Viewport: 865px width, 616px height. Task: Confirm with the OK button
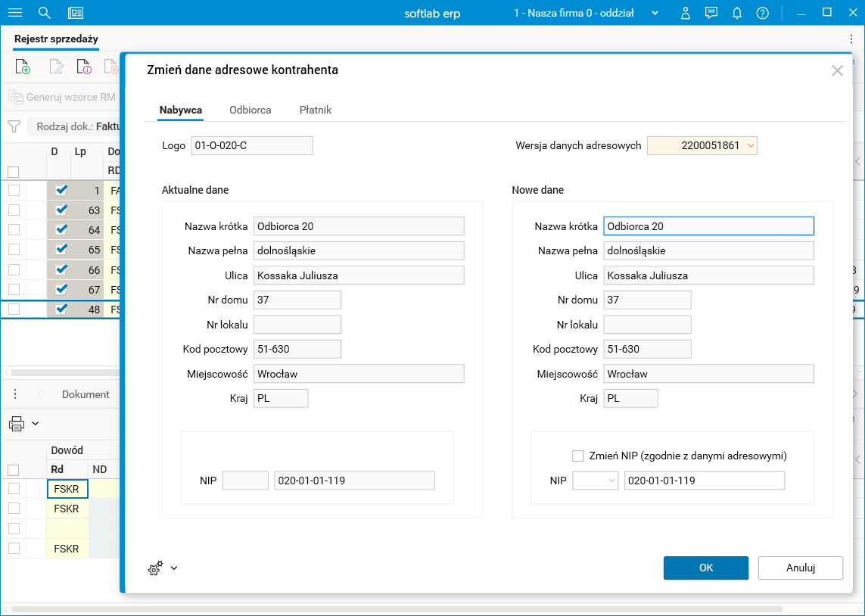click(705, 568)
